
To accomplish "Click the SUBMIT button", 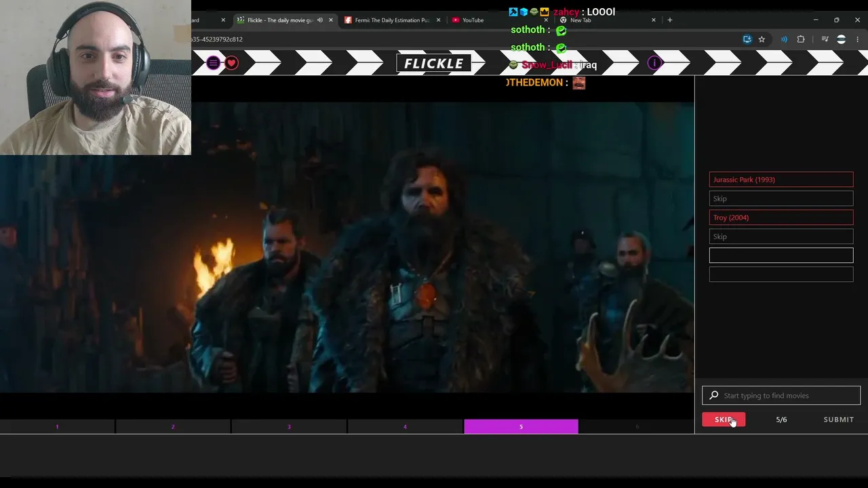I will pos(839,420).
